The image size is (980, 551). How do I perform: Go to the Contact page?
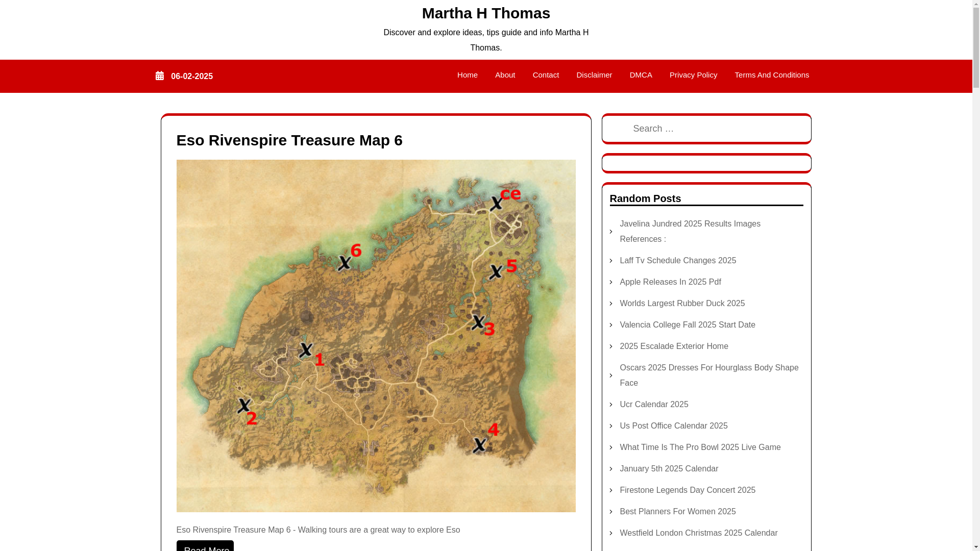pos(546,75)
